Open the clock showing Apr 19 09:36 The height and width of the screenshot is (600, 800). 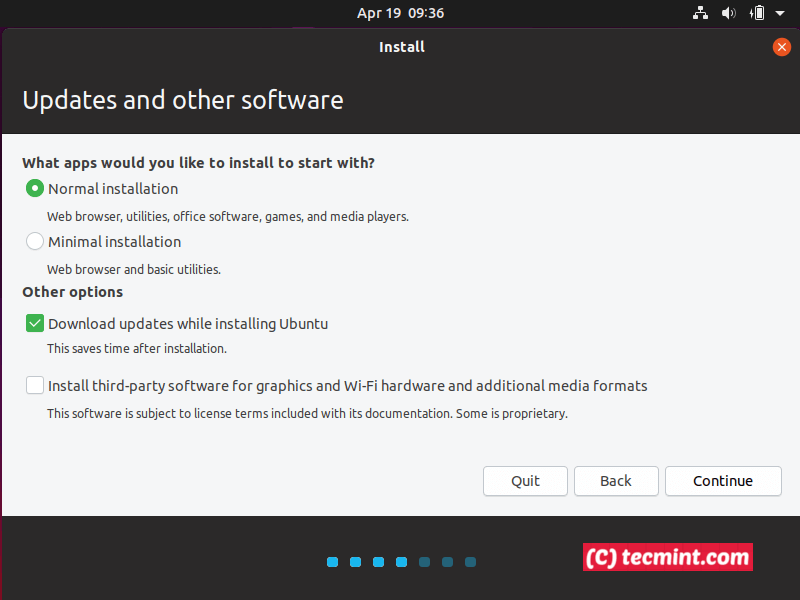[x=401, y=13]
